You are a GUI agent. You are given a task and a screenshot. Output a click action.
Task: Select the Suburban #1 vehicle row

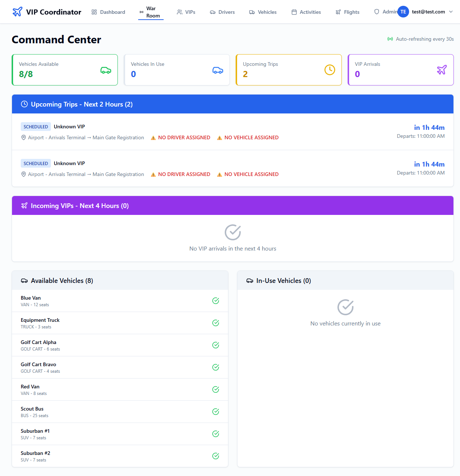point(120,434)
